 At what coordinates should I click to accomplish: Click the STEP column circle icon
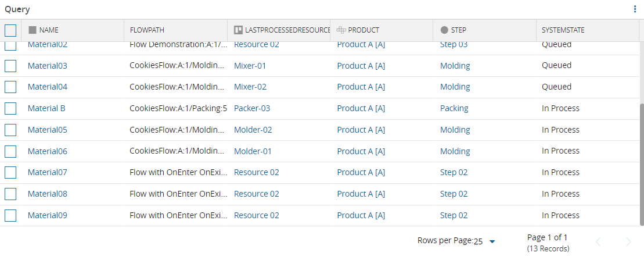point(444,30)
